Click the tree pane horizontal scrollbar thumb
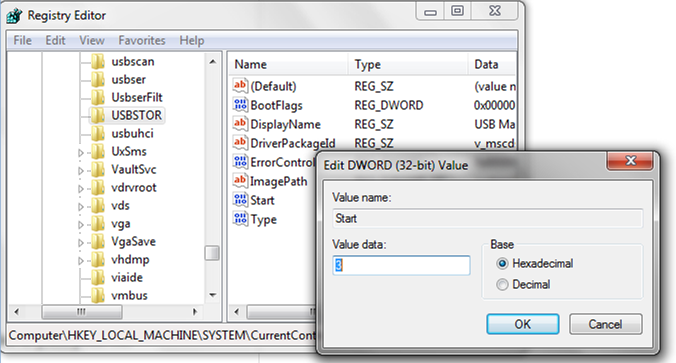The height and width of the screenshot is (363, 676). [82, 312]
